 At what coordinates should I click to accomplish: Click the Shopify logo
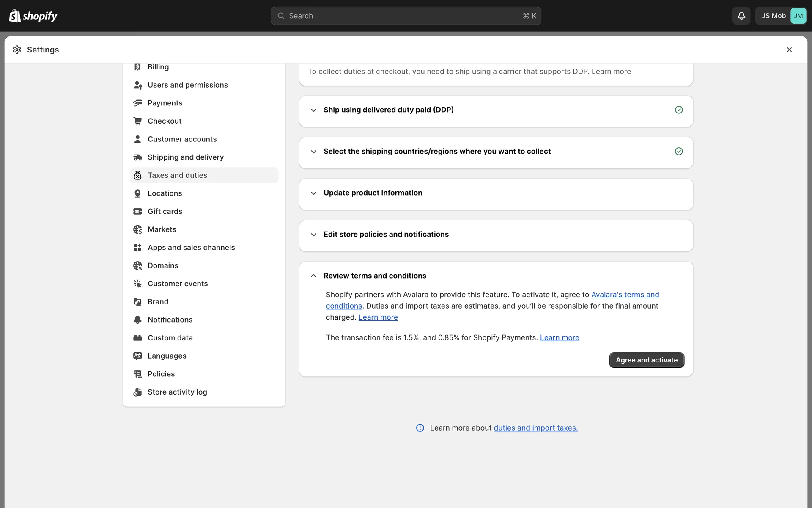click(x=33, y=16)
